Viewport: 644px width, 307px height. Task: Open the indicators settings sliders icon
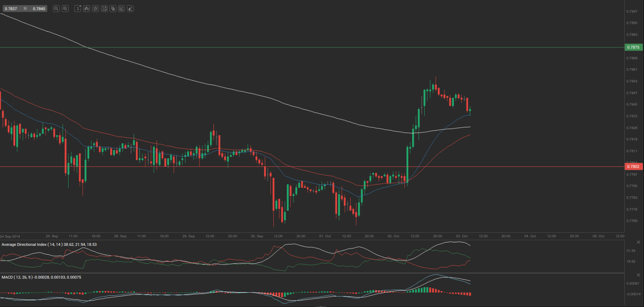(x=95, y=9)
